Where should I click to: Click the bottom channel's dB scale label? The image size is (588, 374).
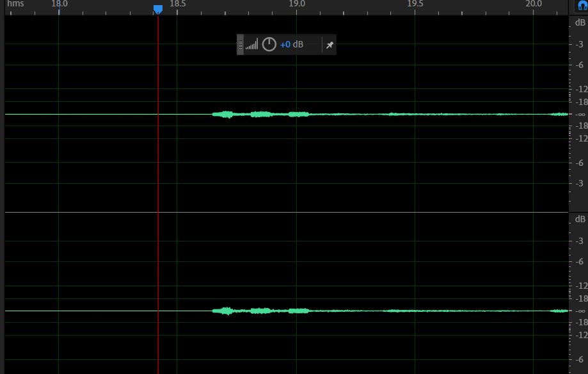click(579, 219)
